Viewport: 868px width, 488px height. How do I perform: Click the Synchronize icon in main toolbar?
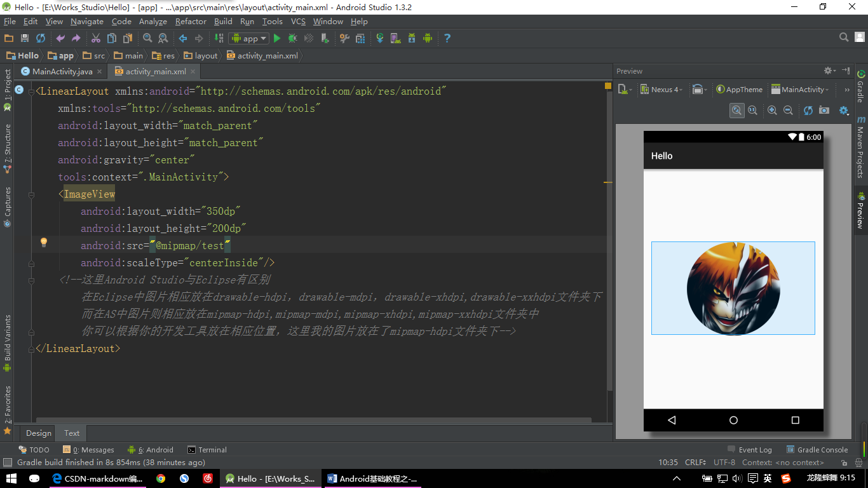pyautogui.click(x=41, y=38)
